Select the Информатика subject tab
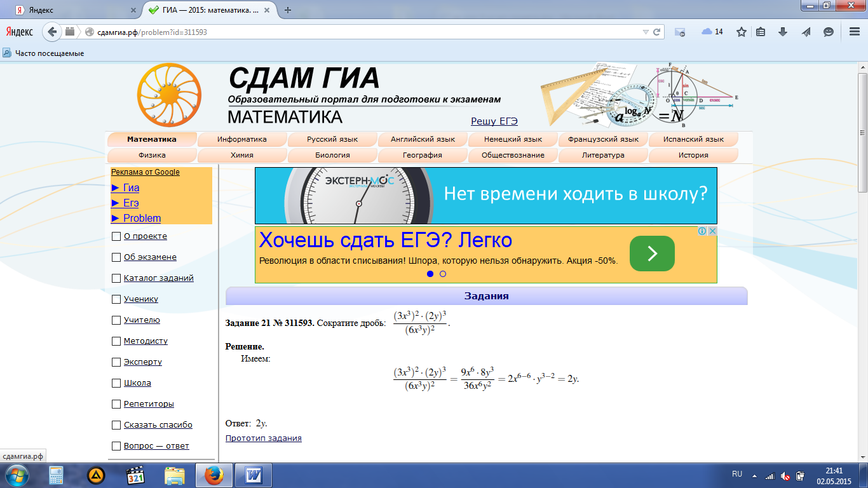 click(x=242, y=139)
